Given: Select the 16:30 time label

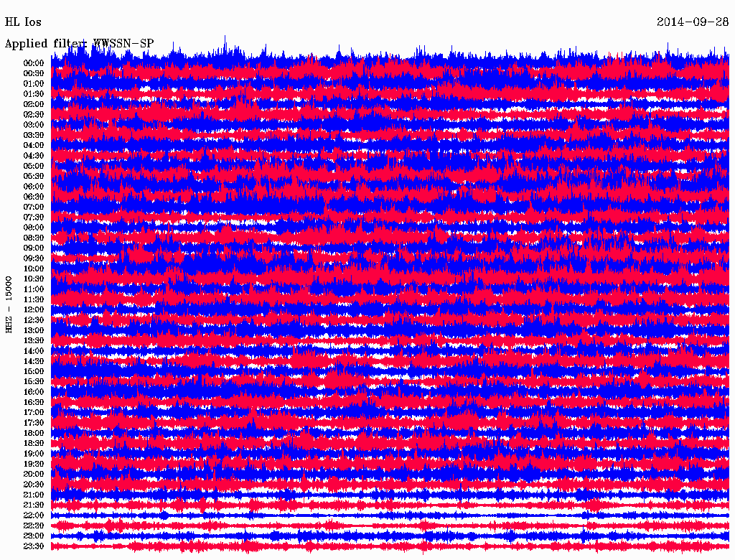Looking at the screenshot, I should [33, 403].
